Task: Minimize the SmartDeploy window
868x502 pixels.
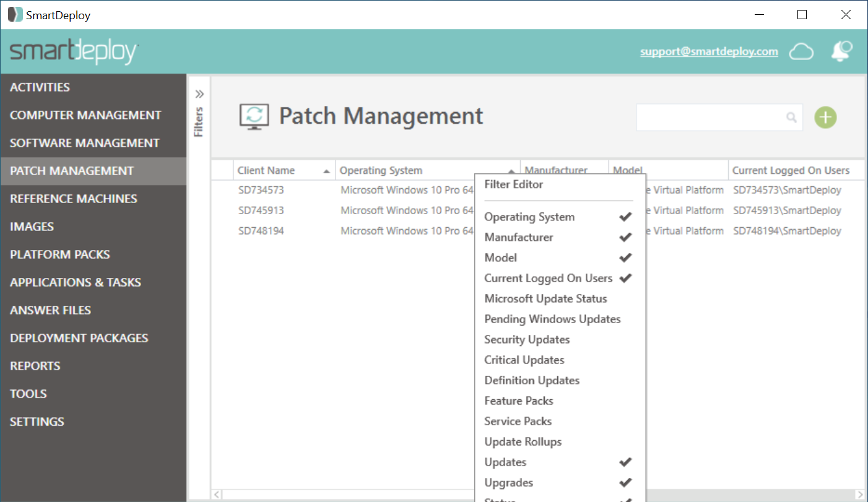Action: pos(759,15)
